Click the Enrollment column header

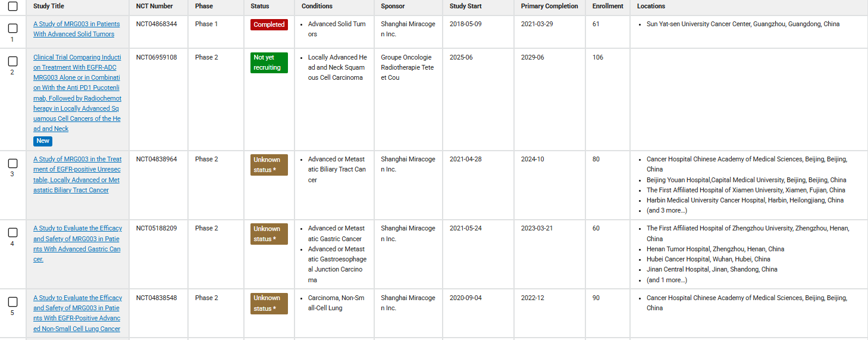607,7
